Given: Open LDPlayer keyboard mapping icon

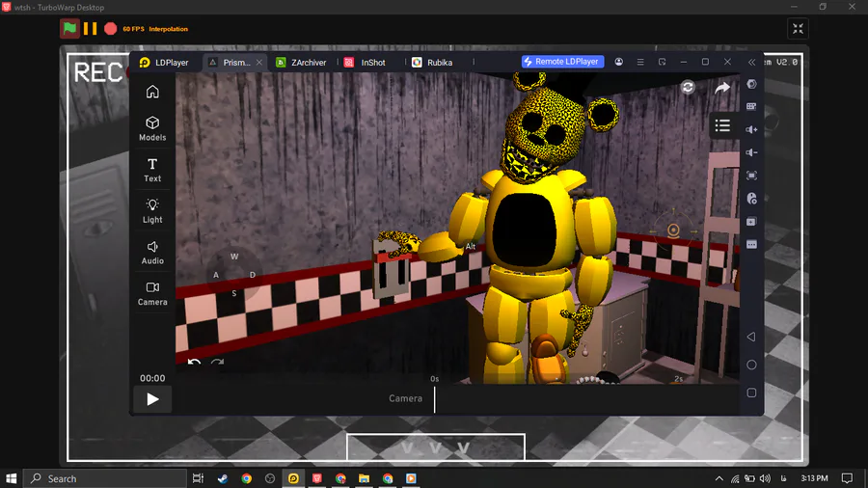Looking at the screenshot, I should pos(751,106).
